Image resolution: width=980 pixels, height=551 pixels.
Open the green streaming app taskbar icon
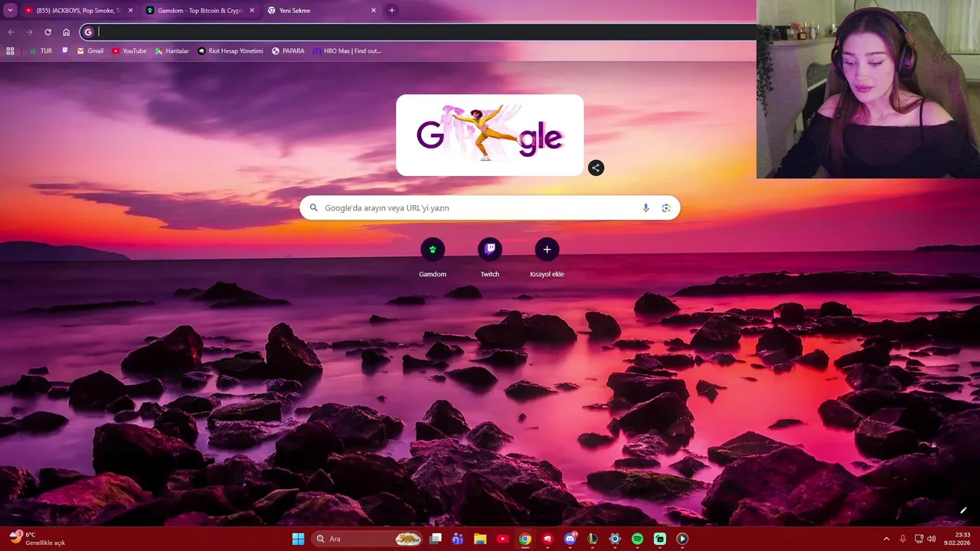(x=659, y=539)
